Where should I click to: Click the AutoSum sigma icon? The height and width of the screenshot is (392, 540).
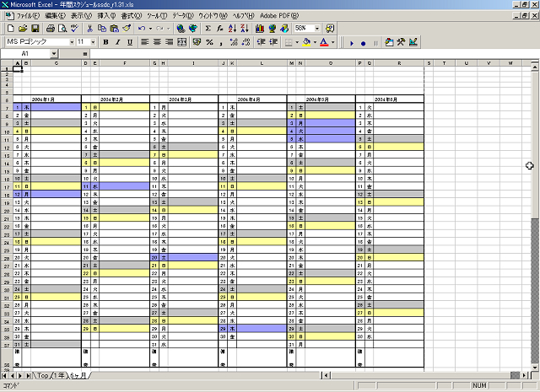click(x=208, y=29)
